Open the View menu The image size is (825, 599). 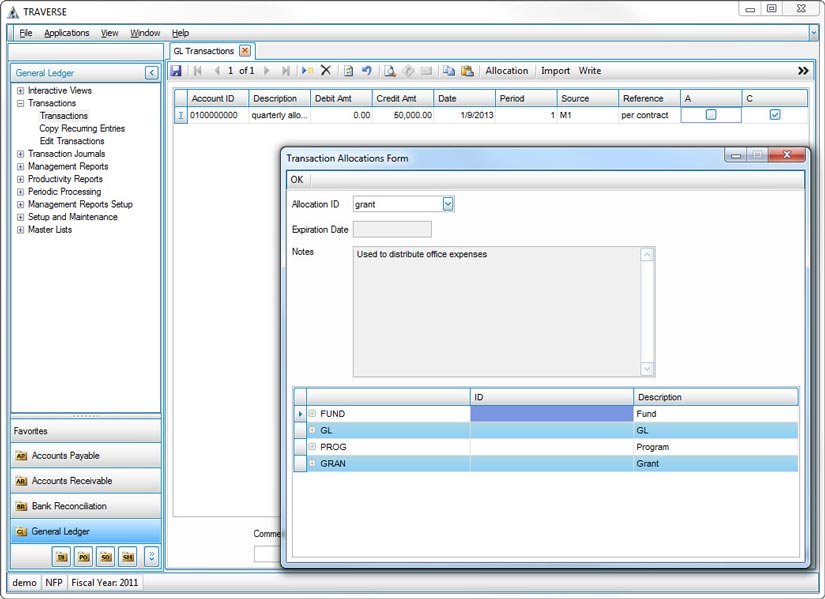click(x=109, y=33)
